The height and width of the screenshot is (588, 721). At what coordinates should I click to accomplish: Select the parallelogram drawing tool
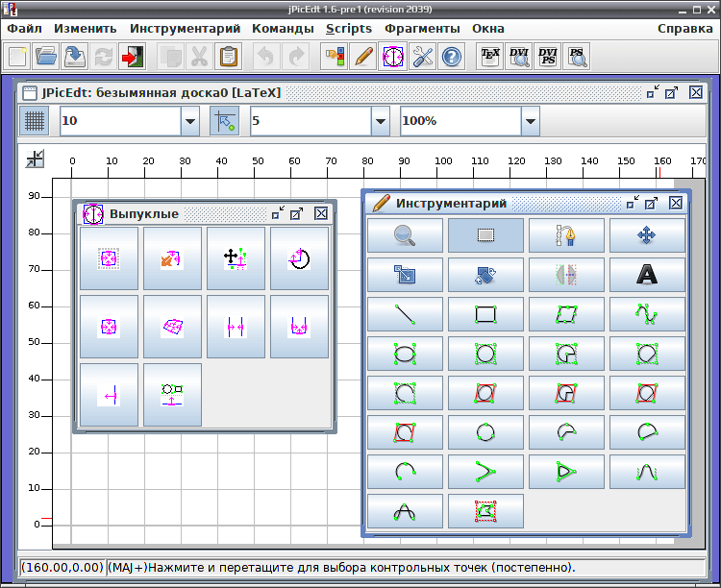[x=566, y=314]
